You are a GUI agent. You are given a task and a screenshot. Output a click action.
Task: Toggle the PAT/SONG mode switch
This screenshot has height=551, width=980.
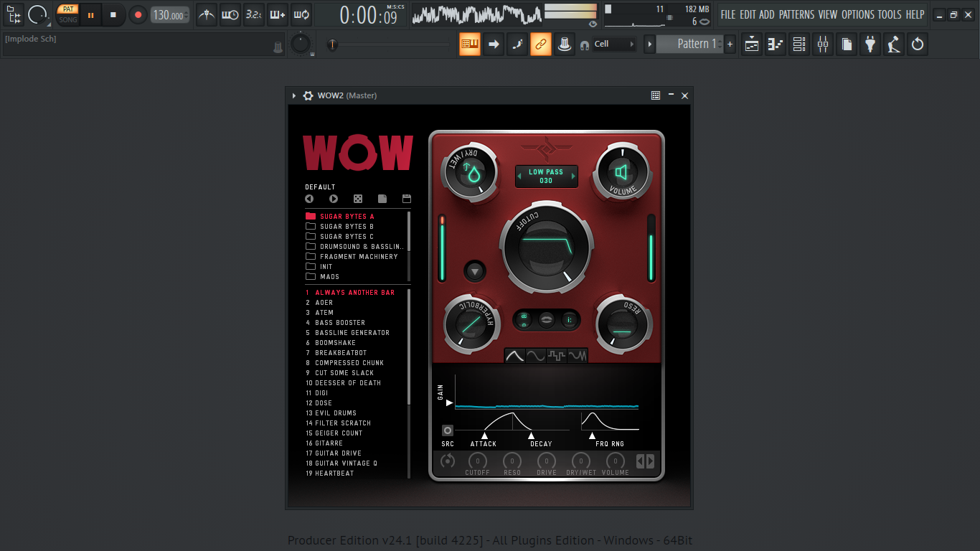[x=68, y=14]
